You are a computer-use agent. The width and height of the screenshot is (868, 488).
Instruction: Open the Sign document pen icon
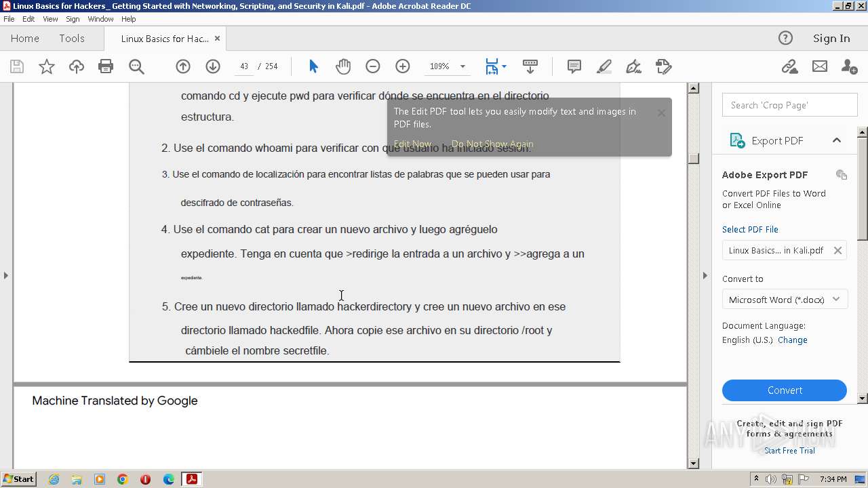coord(634,66)
